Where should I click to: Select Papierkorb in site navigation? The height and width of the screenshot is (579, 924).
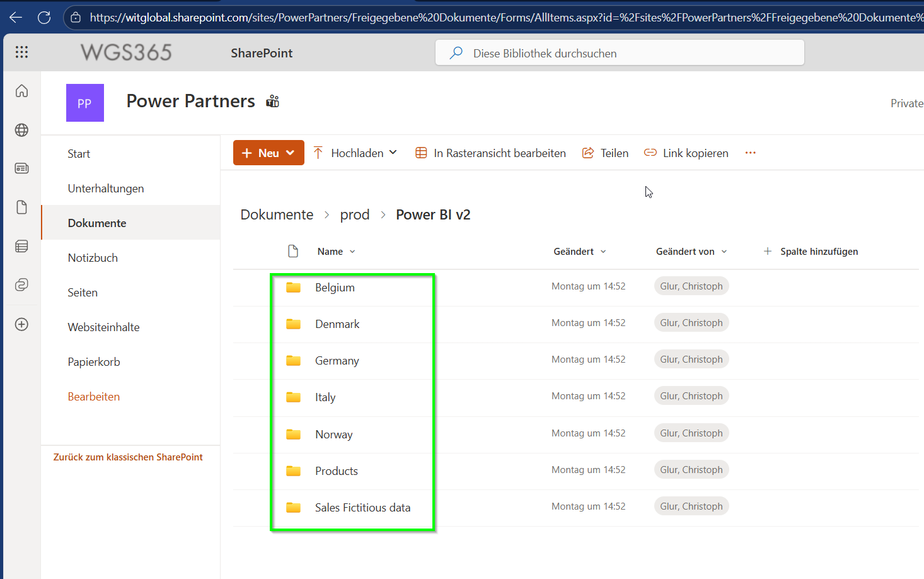tap(94, 362)
